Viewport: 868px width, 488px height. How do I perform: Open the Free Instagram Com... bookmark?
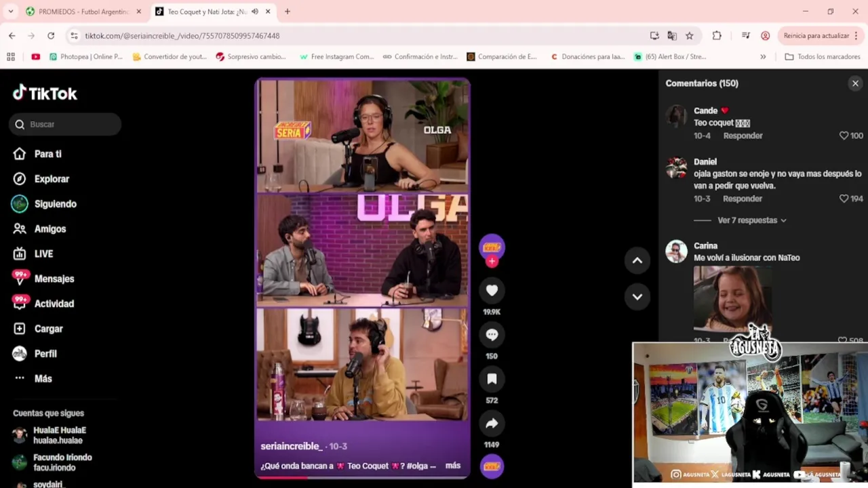(337, 57)
